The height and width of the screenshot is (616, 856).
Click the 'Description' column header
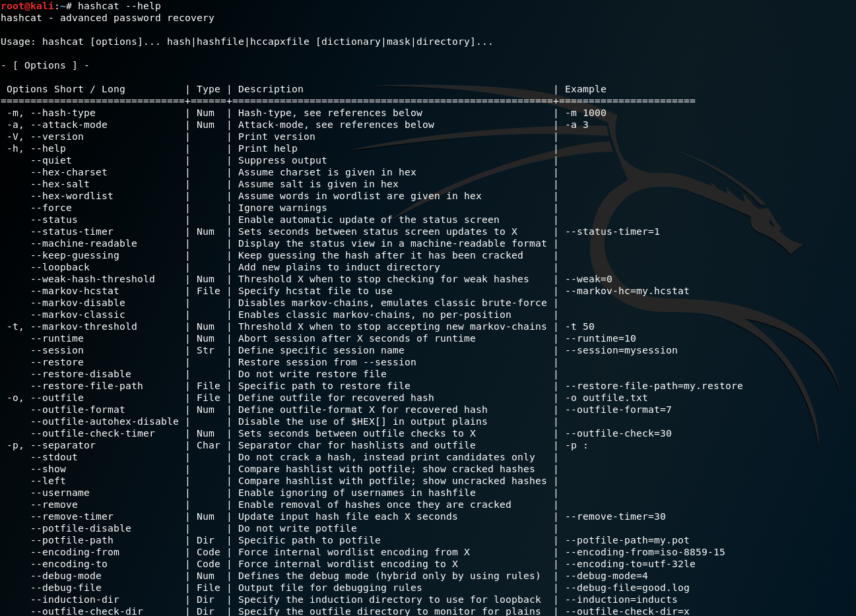(271, 89)
